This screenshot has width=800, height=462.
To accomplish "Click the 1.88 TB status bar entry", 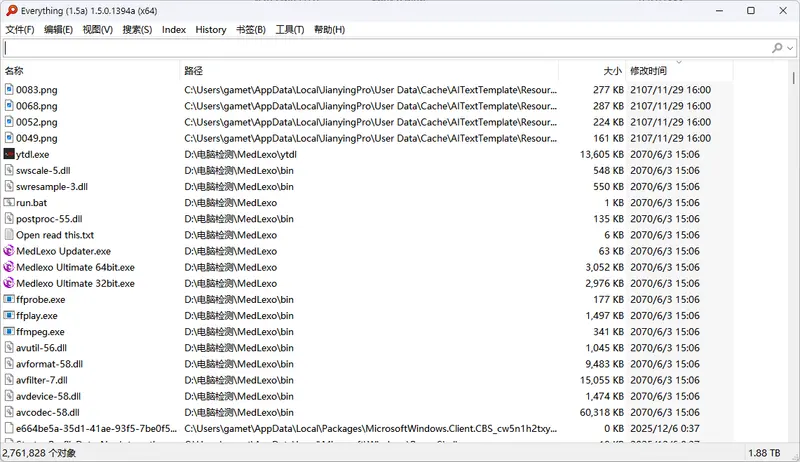I will pyautogui.click(x=764, y=453).
